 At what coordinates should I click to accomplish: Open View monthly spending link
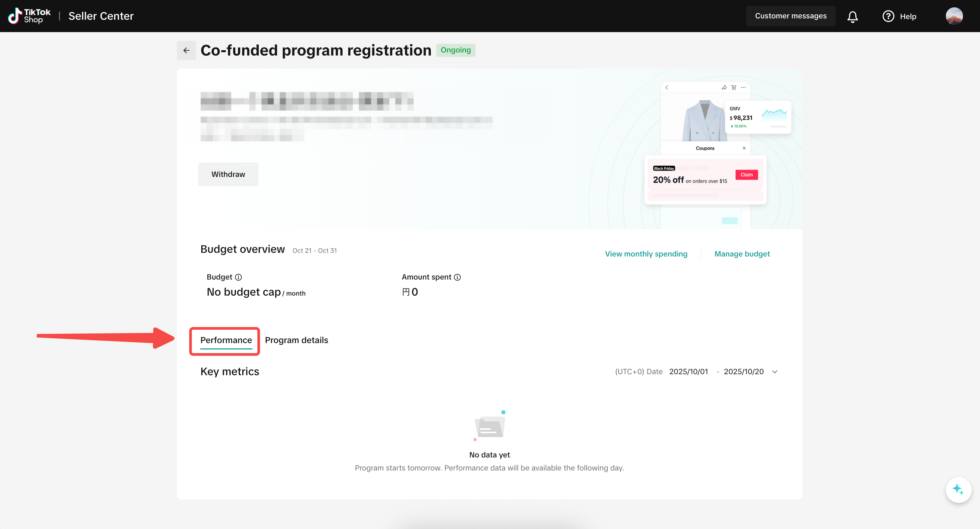click(x=646, y=254)
